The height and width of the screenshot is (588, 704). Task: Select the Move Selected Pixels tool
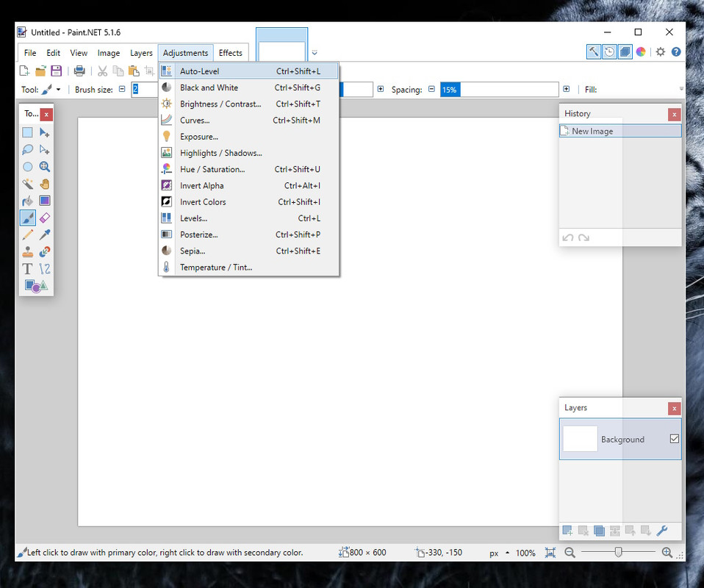pyautogui.click(x=44, y=132)
